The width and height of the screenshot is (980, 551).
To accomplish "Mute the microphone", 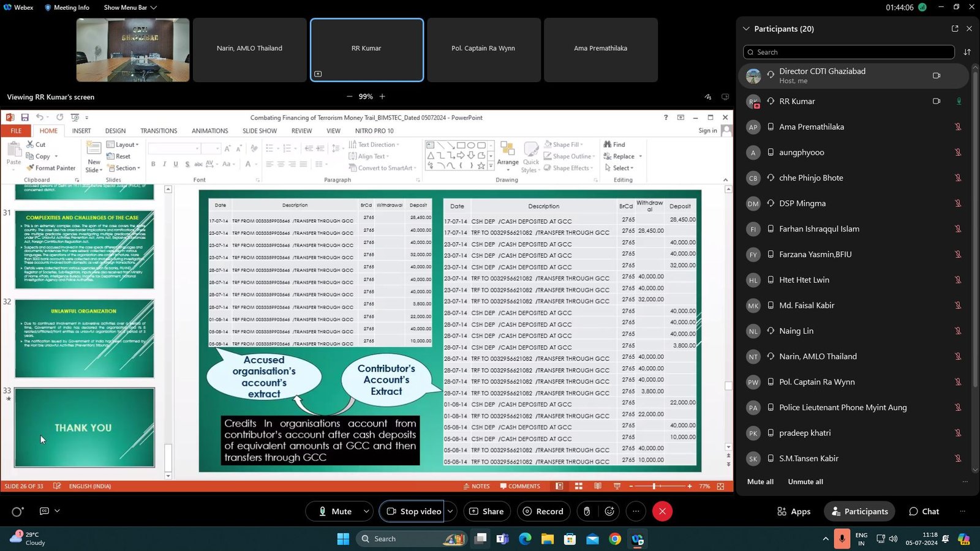I will 335,511.
